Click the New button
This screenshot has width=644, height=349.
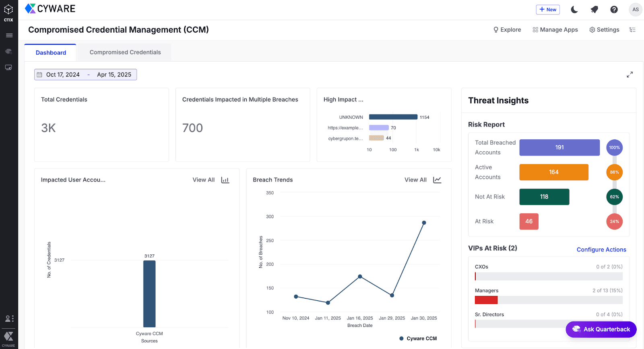pyautogui.click(x=548, y=10)
